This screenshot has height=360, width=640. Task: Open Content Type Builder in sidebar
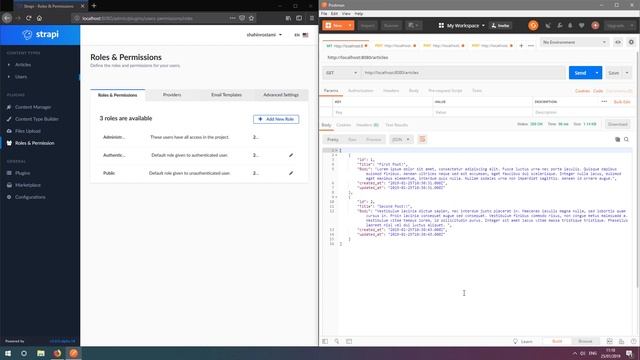coord(36,119)
